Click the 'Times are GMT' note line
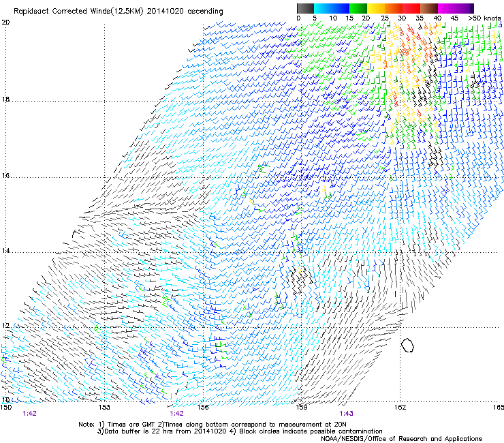This screenshot has height=443, width=504. click(212, 425)
